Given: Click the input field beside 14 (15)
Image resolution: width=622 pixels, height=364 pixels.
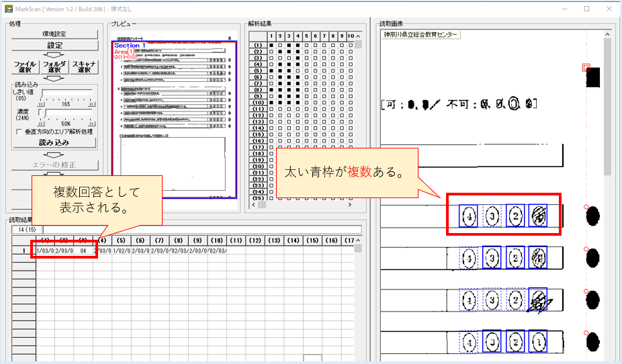Looking at the screenshot, I should tap(202, 230).
